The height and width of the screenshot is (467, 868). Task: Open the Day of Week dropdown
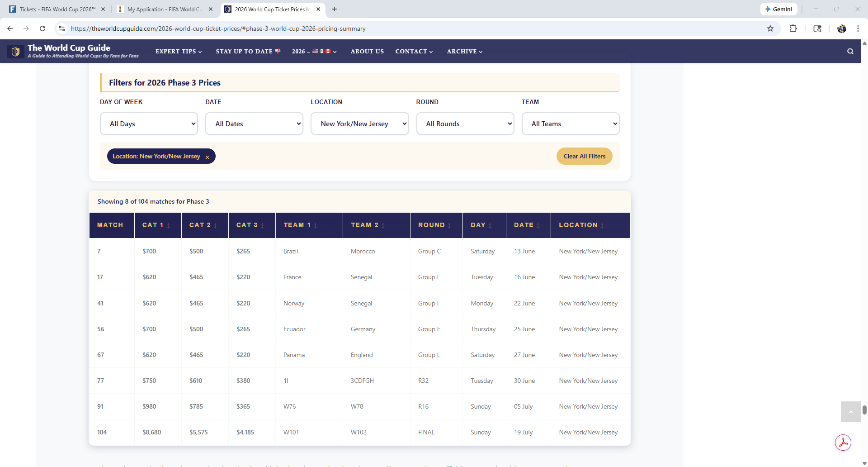149,124
